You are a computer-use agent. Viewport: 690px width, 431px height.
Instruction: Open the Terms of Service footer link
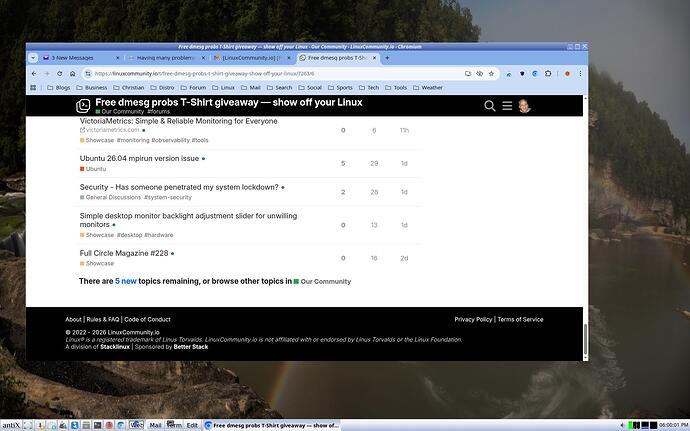[520, 319]
